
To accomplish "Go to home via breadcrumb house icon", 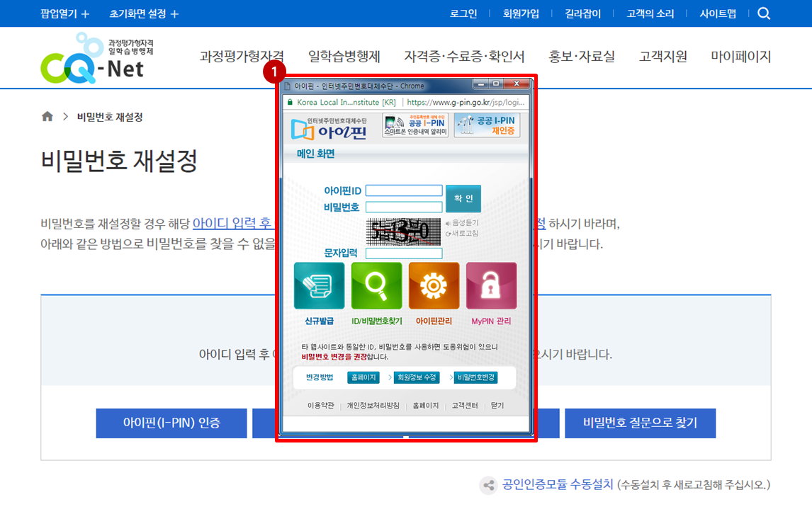I will coord(47,117).
